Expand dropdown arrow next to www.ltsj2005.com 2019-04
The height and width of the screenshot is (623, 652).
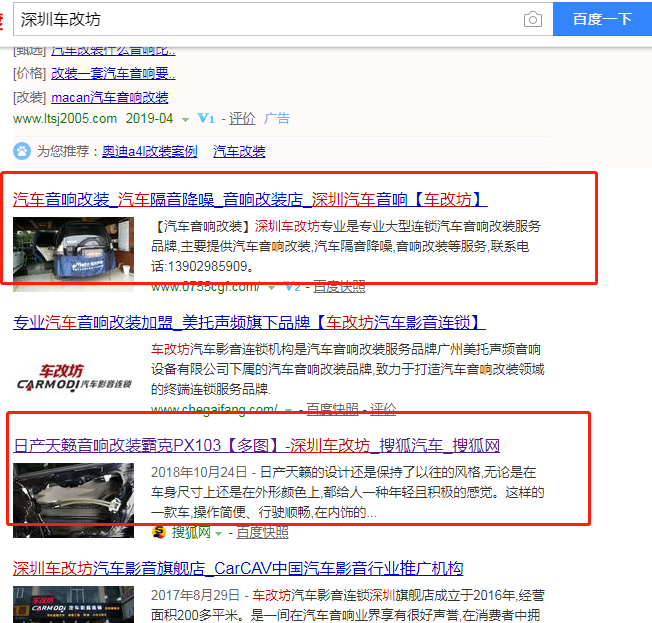point(185,120)
